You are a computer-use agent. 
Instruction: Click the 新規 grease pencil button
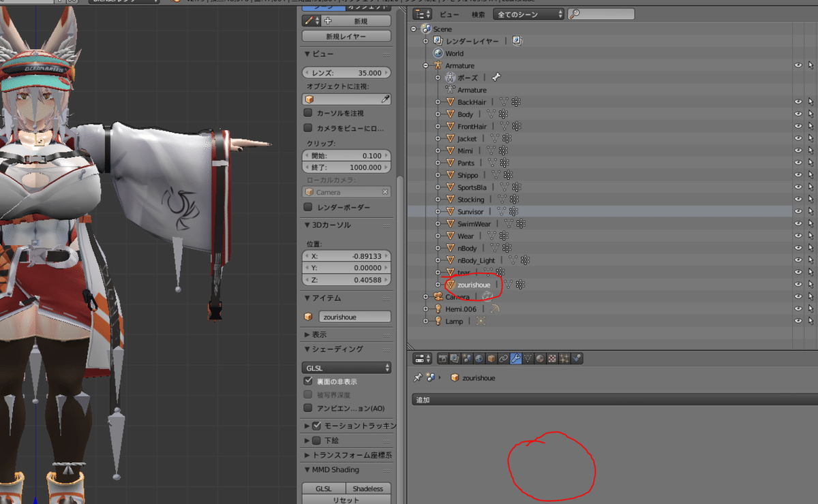point(357,21)
